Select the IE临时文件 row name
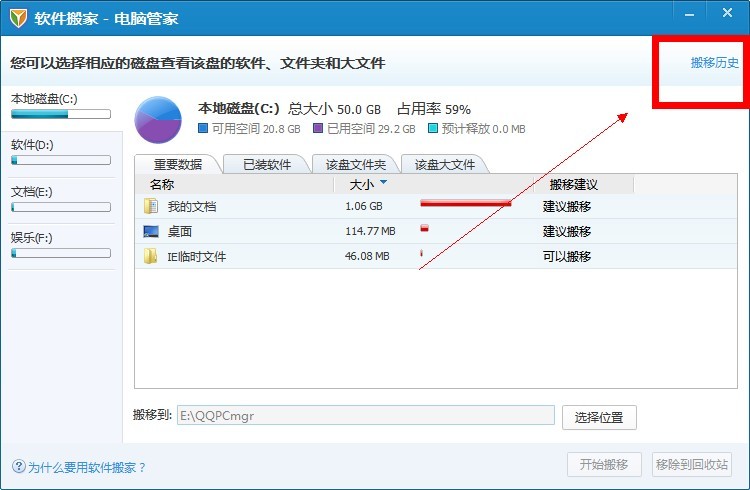Screen dimensions: 750x490 197,257
